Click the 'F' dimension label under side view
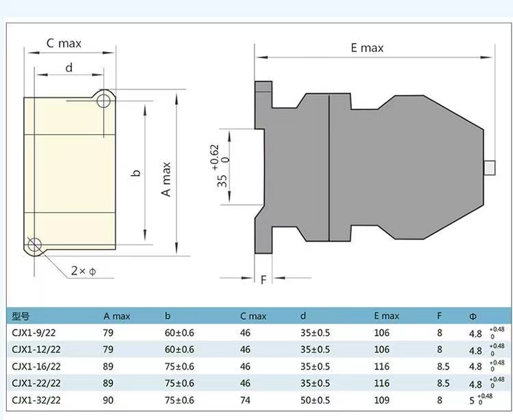Screen dimensions: 513x420 [x=263, y=279]
